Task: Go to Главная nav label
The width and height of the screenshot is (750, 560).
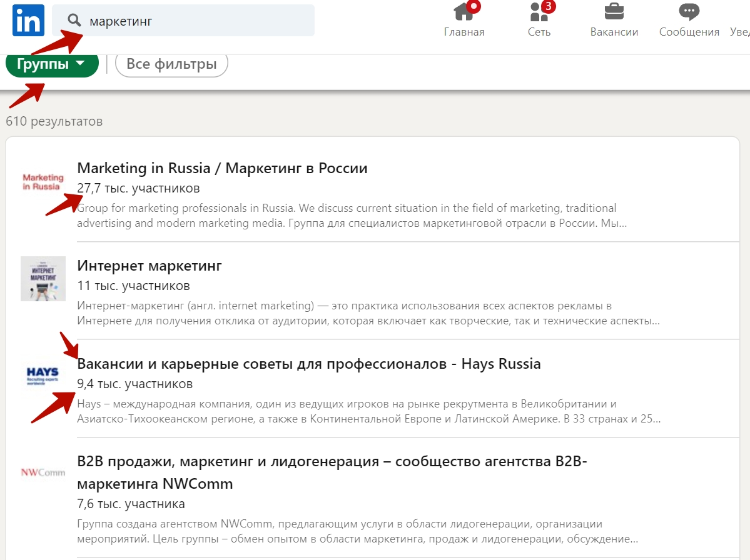Action: point(464,32)
